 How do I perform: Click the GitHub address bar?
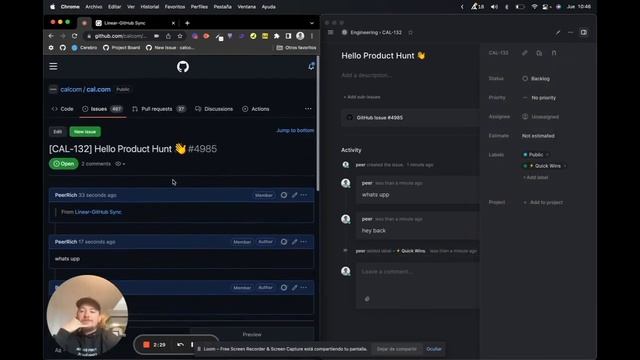[120, 36]
